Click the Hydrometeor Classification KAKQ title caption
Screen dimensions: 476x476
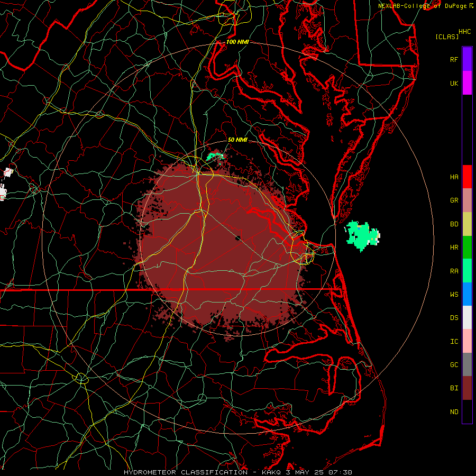pyautogui.click(x=237, y=472)
